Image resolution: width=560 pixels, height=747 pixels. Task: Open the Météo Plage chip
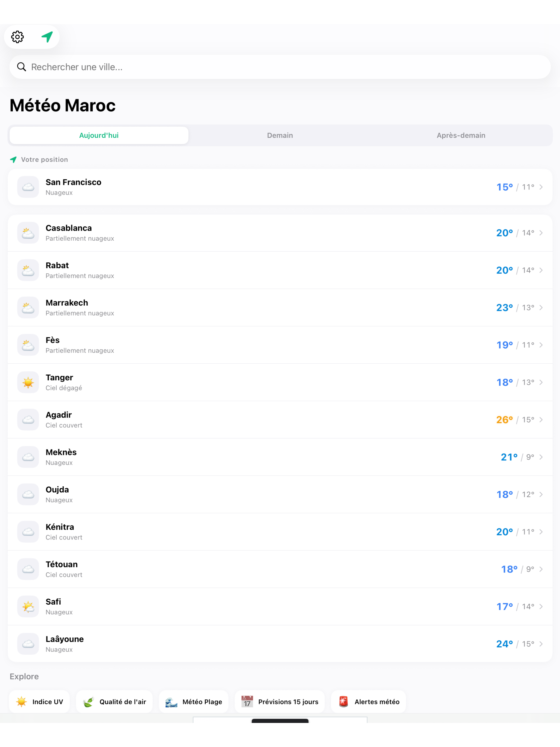(194, 702)
